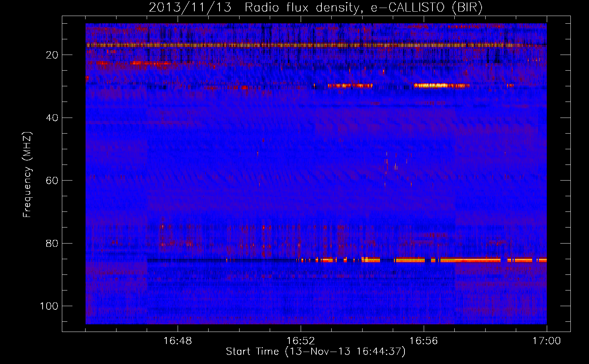Click the 16:52 time tick label
589x364 pixels.
pos(301,341)
